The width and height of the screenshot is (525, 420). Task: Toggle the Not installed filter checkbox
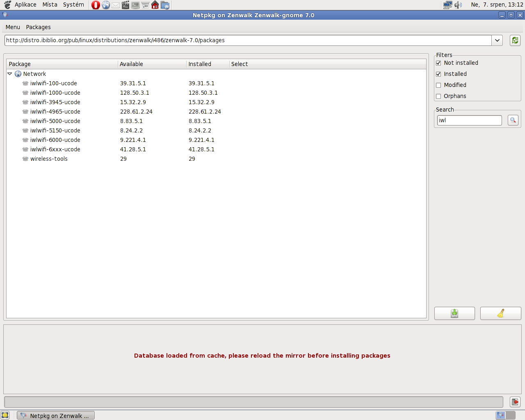(x=438, y=63)
